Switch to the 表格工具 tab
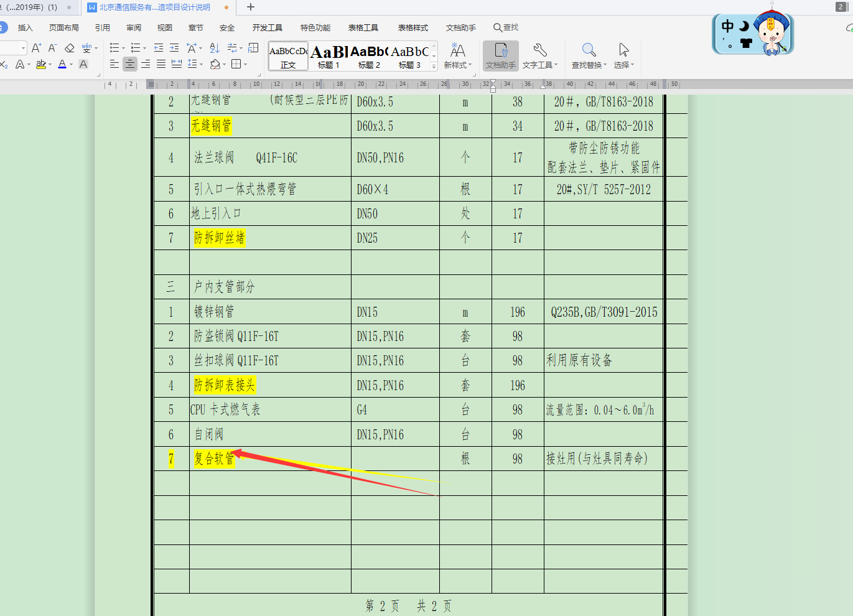The height and width of the screenshot is (616, 853). (363, 28)
